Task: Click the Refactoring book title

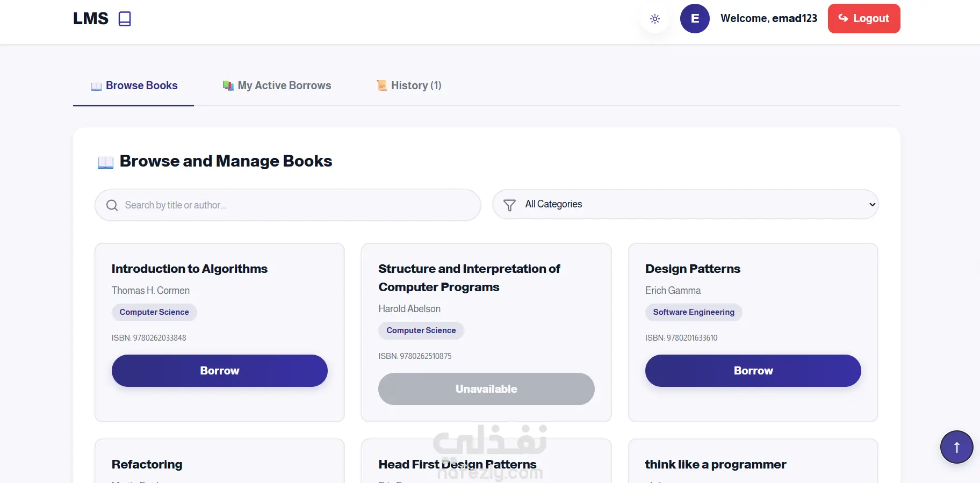Action: tap(147, 464)
